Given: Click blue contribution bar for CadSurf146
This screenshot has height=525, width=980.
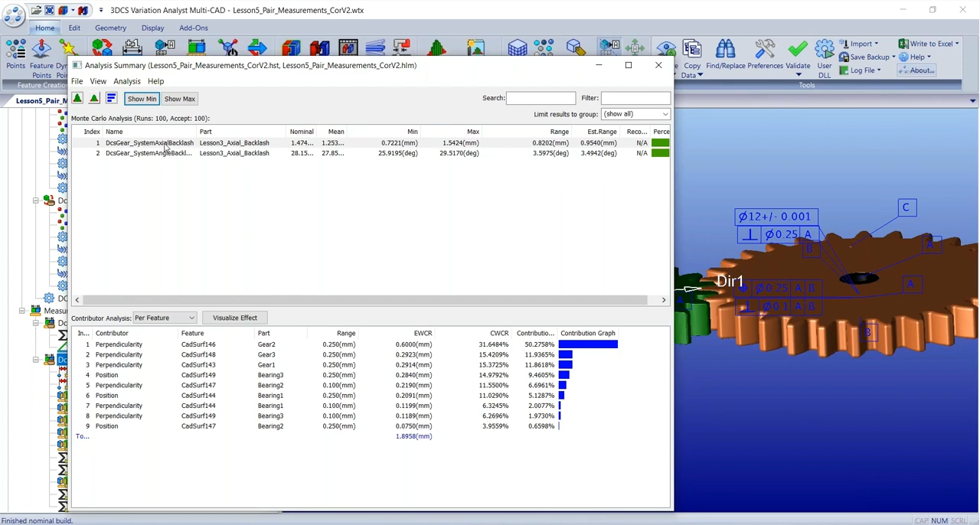Looking at the screenshot, I should click(x=588, y=344).
